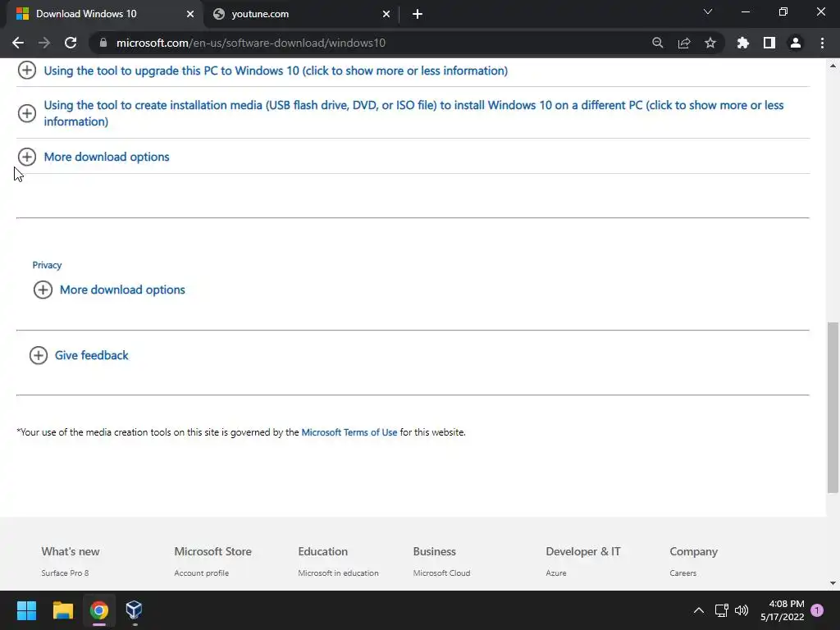Reload the Microsoft download page
The width and height of the screenshot is (840, 630).
[71, 43]
